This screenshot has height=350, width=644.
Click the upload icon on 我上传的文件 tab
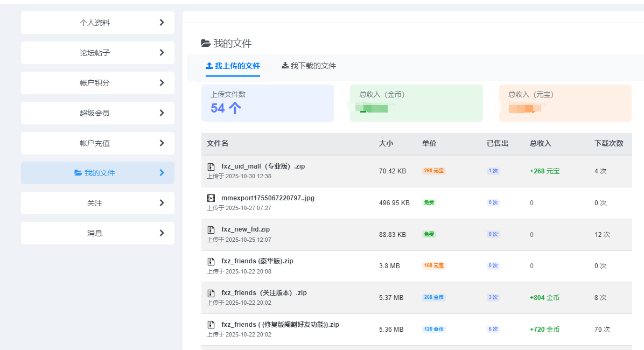pyautogui.click(x=209, y=66)
